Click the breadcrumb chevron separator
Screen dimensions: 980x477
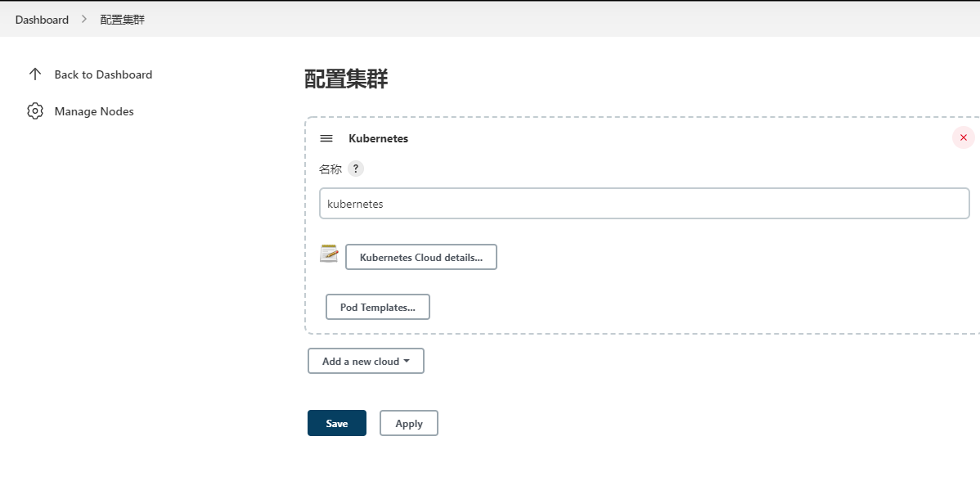(84, 20)
